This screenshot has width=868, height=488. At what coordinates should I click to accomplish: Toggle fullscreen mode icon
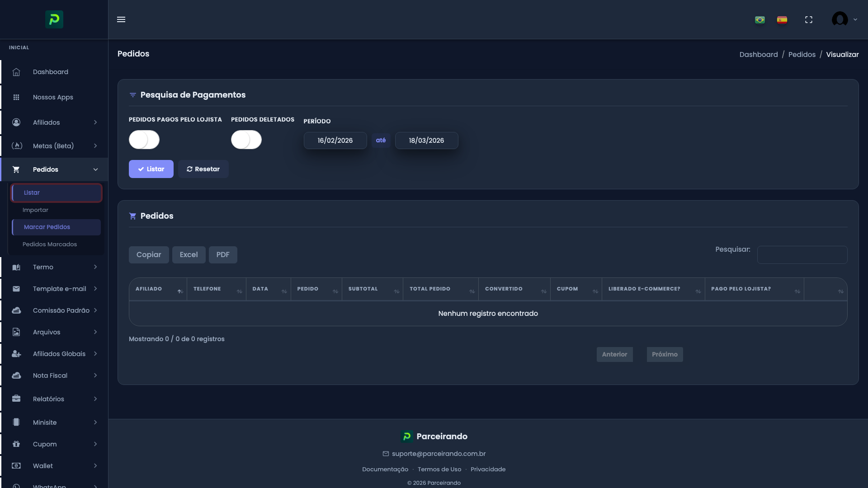[809, 20]
